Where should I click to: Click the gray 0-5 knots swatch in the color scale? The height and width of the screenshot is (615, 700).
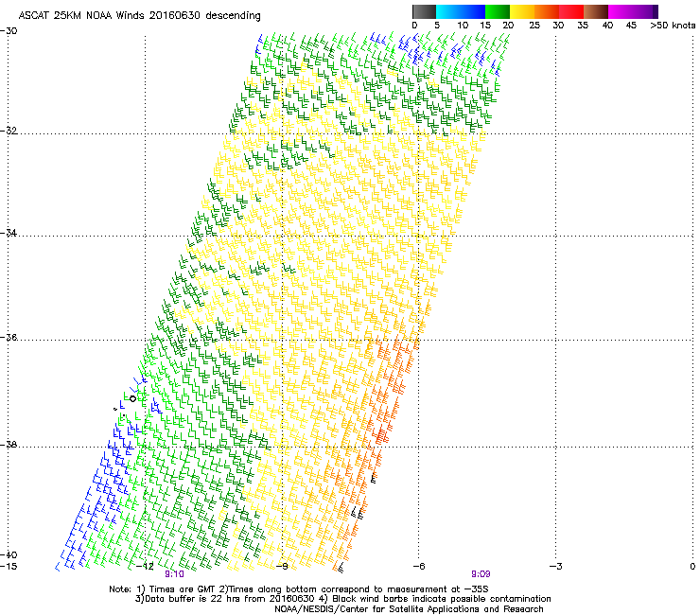[x=424, y=11]
